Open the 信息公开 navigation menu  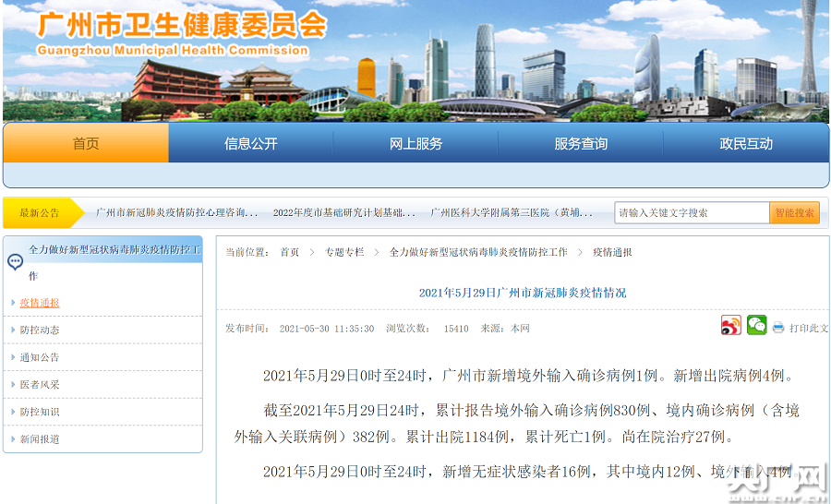coord(250,144)
